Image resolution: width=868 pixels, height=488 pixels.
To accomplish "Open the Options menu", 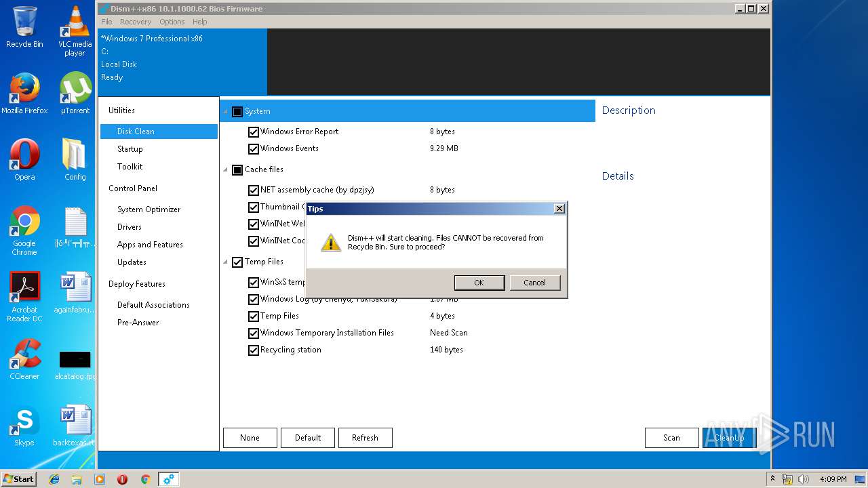I will 172,22.
